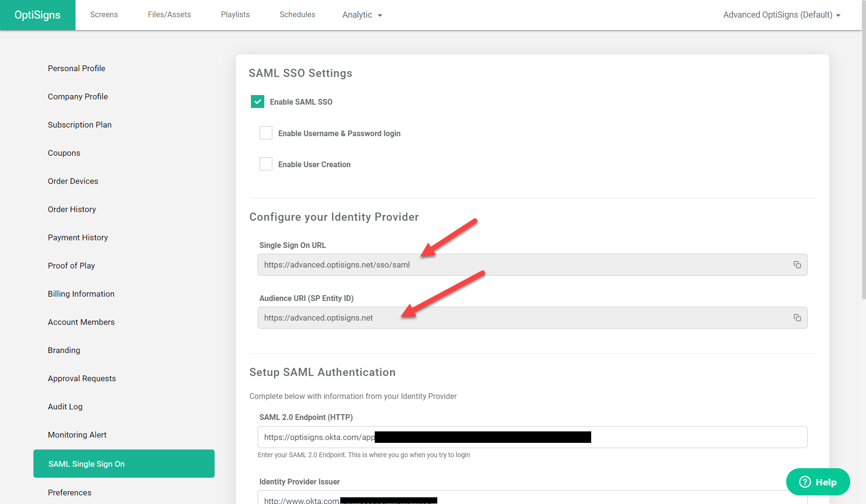Uncheck Enable SAML SSO

[257, 101]
